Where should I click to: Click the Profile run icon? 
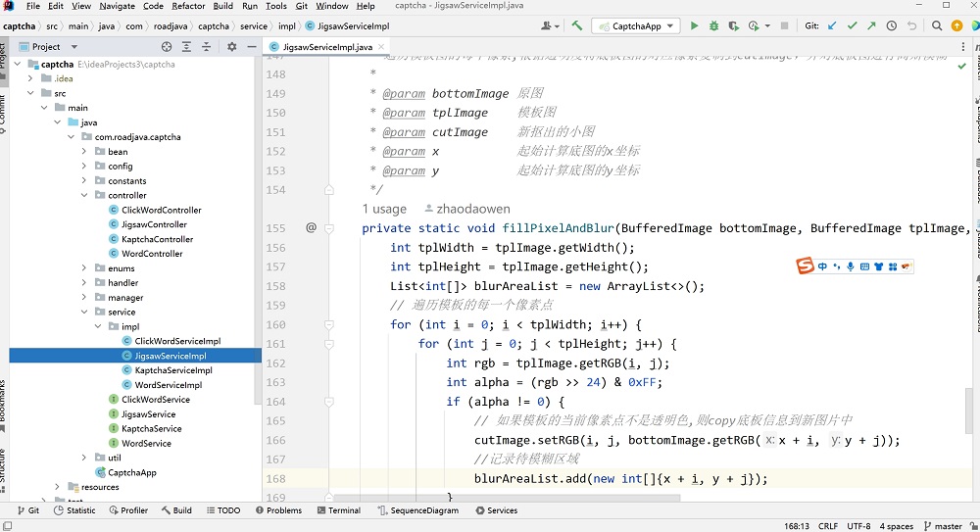coord(754,25)
